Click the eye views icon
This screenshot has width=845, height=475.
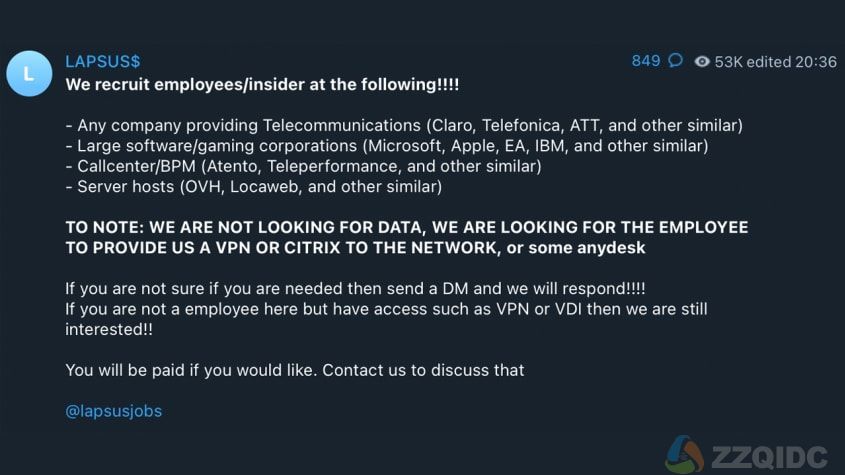[x=702, y=61]
